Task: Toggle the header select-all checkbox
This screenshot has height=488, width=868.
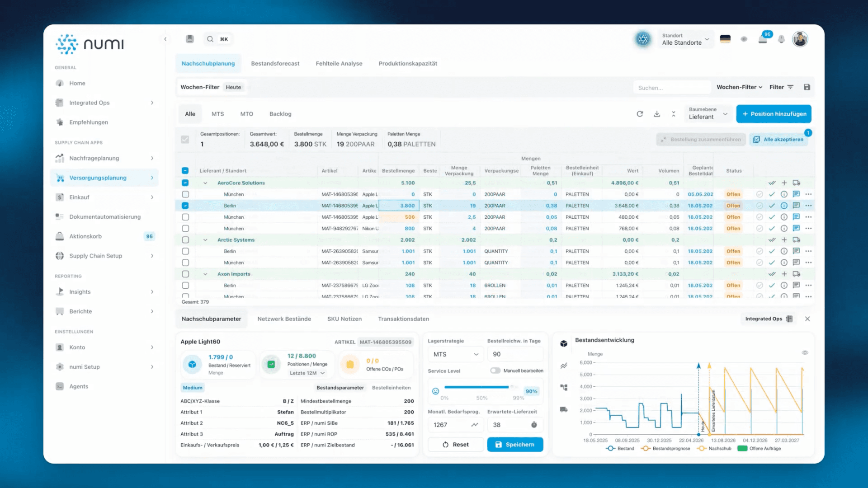Action: tap(185, 171)
